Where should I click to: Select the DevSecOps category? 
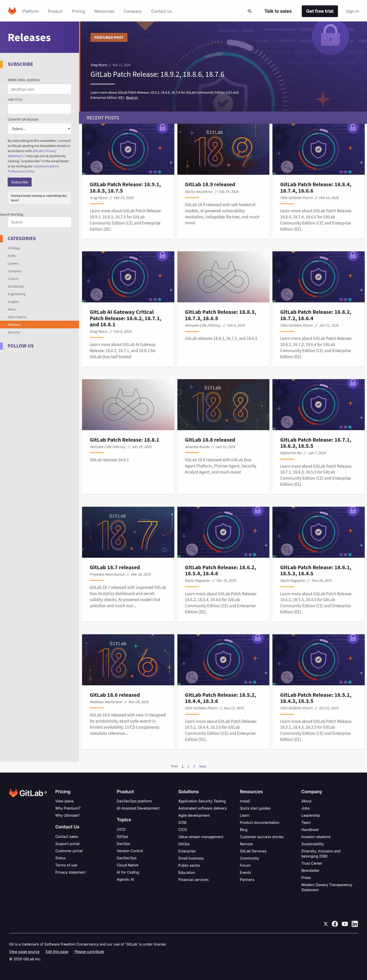16,287
